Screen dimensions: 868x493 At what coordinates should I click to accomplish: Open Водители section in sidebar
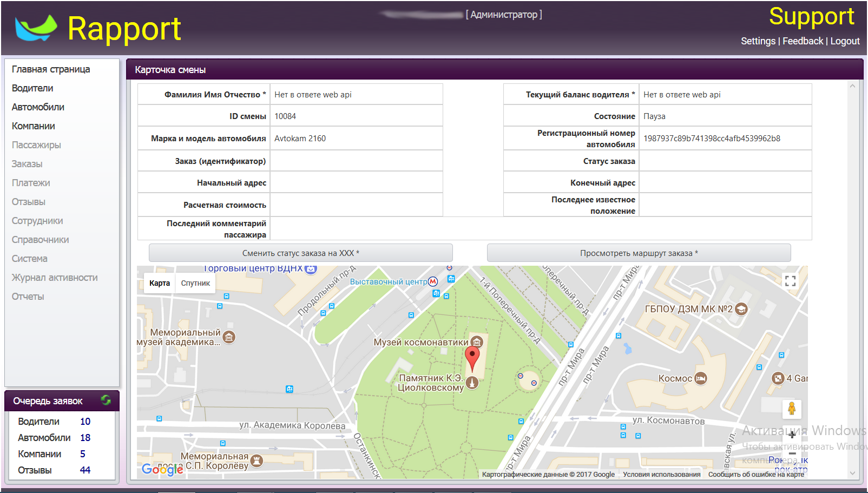[32, 88]
